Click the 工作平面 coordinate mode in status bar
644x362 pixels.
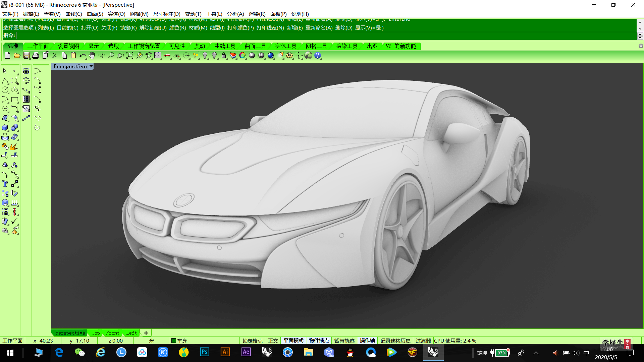click(x=13, y=341)
